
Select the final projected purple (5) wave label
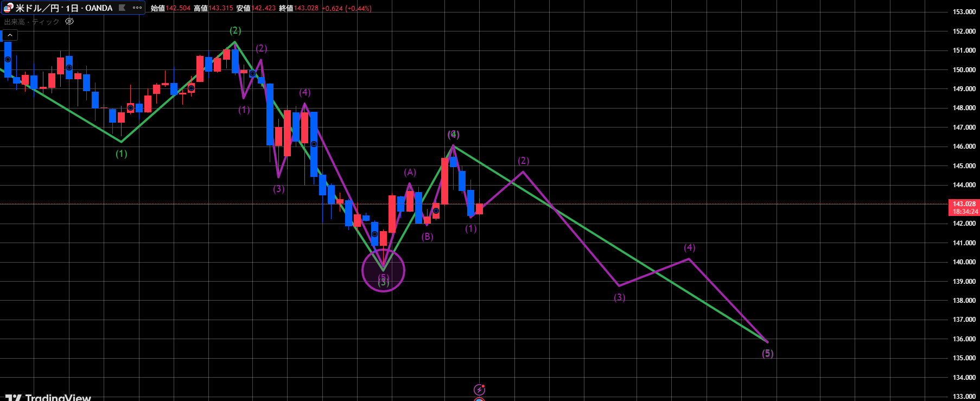[x=767, y=354]
